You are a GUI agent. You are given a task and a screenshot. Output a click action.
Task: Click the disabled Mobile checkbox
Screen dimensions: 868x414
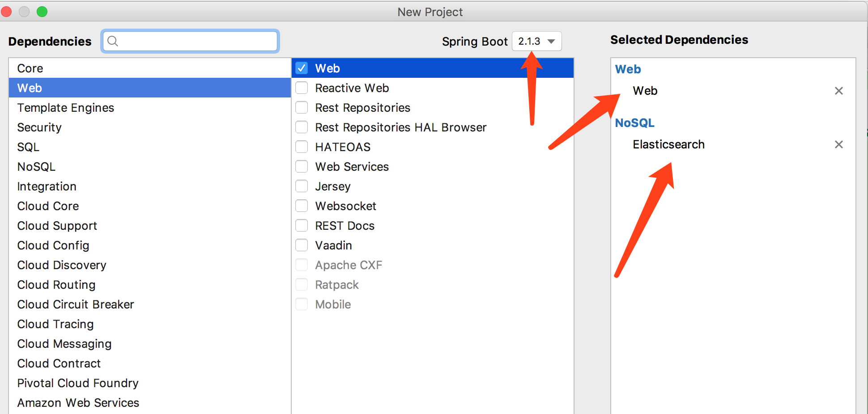point(302,304)
